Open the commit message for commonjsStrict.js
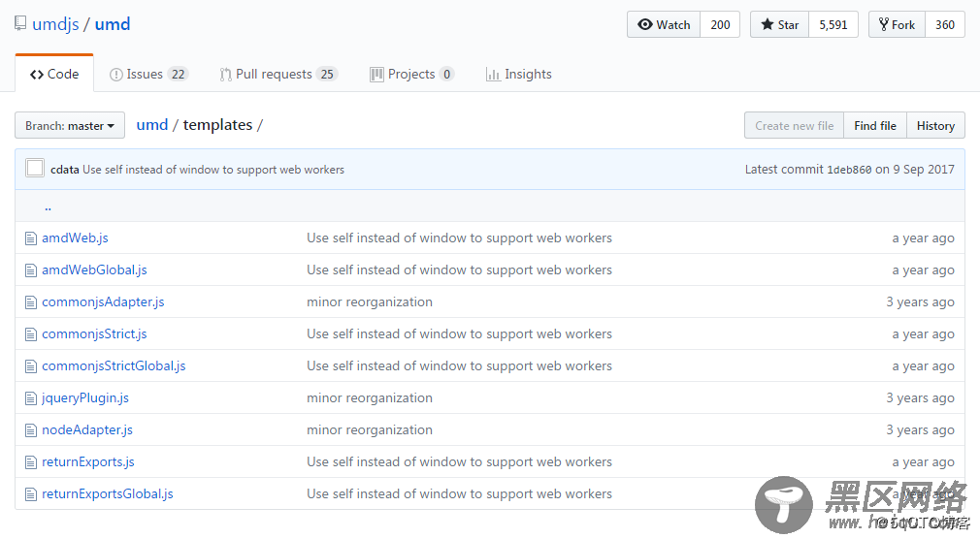The image size is (980, 539). pos(459,334)
